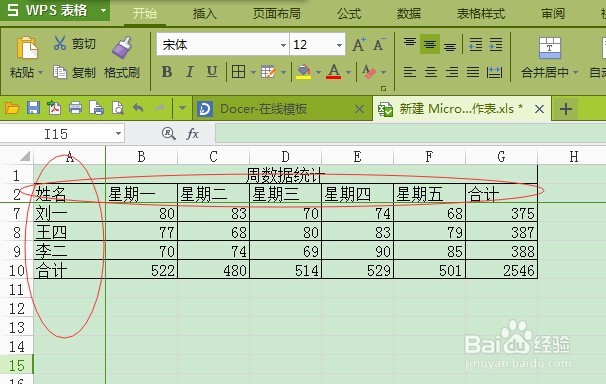
Task: Copy selection with the 复制 icon
Action: pos(60,72)
